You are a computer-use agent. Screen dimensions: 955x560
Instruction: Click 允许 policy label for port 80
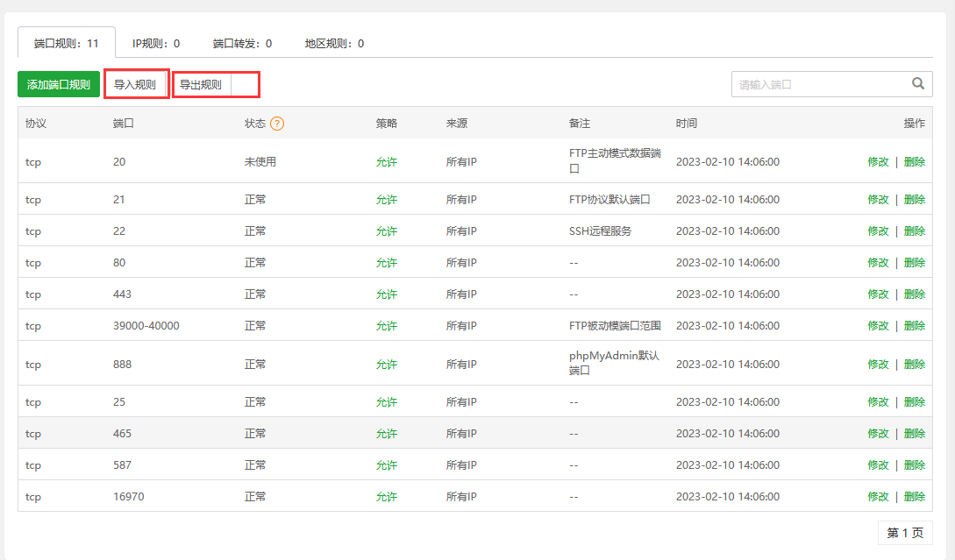point(386,262)
